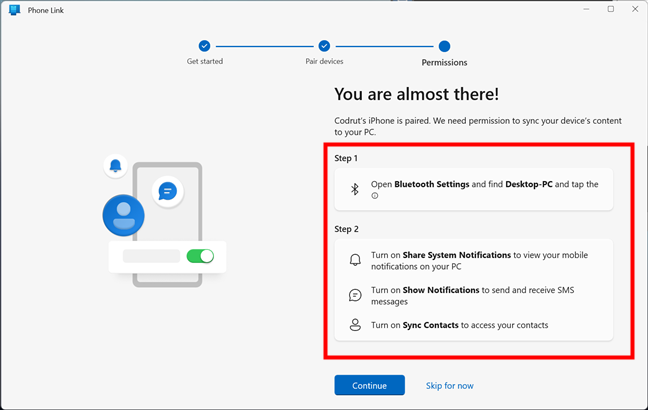Click the 'Bluetooth Settings' bold text
Screen dimensions: 648x410
(432, 184)
